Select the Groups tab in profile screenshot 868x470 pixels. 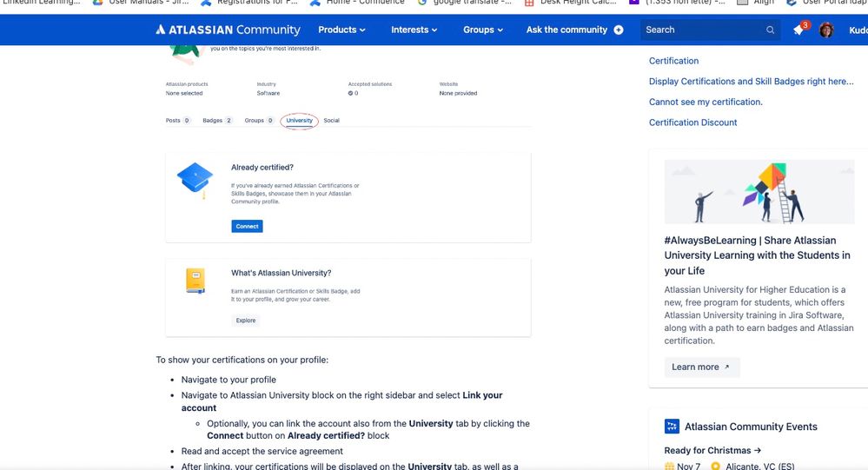click(x=259, y=120)
